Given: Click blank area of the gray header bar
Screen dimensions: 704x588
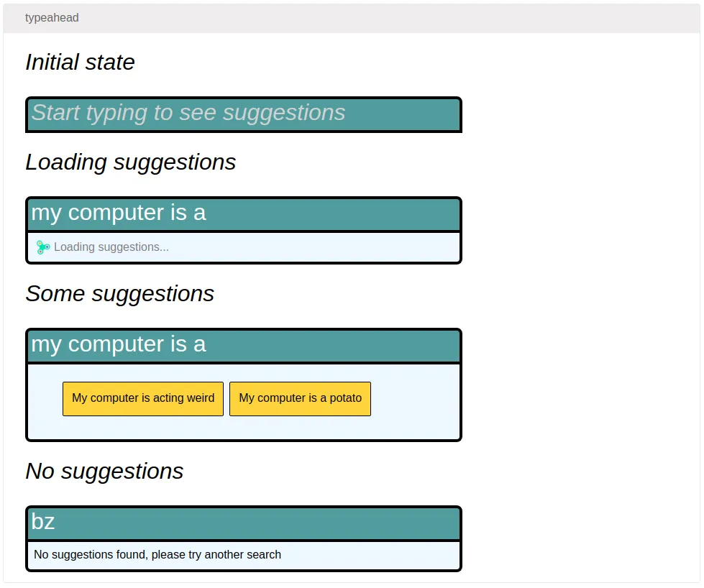Looking at the screenshot, I should 388,18.
